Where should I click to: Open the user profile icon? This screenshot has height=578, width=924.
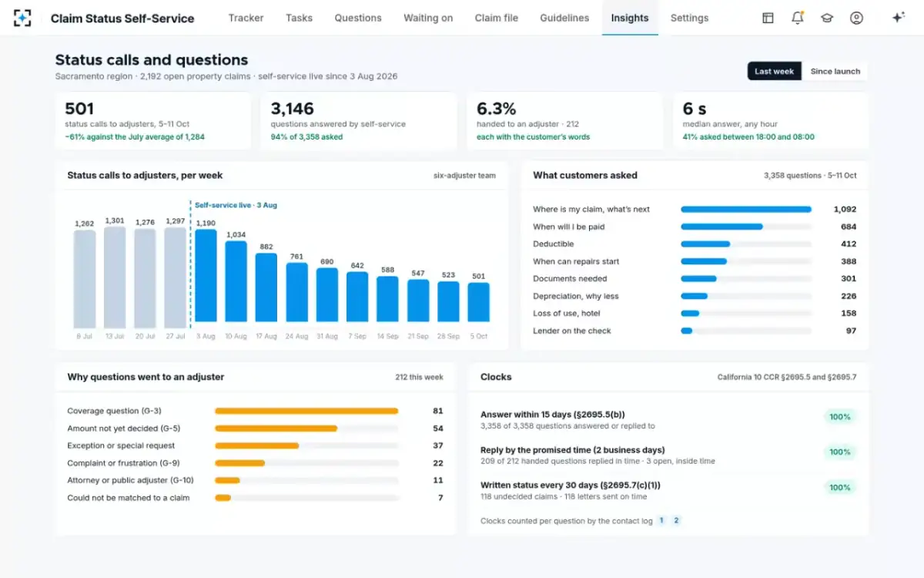856,18
